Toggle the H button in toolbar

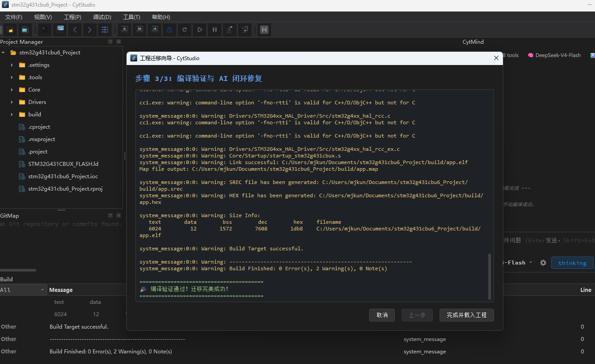(x=264, y=30)
